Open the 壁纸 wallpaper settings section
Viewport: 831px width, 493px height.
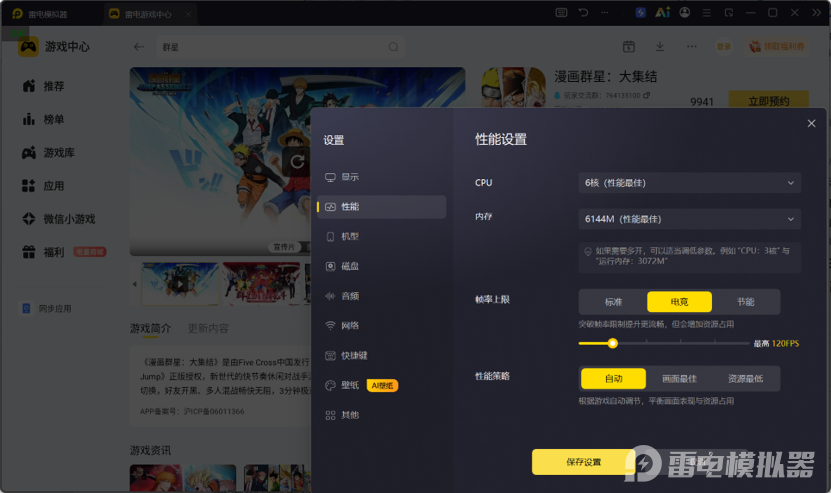[350, 385]
